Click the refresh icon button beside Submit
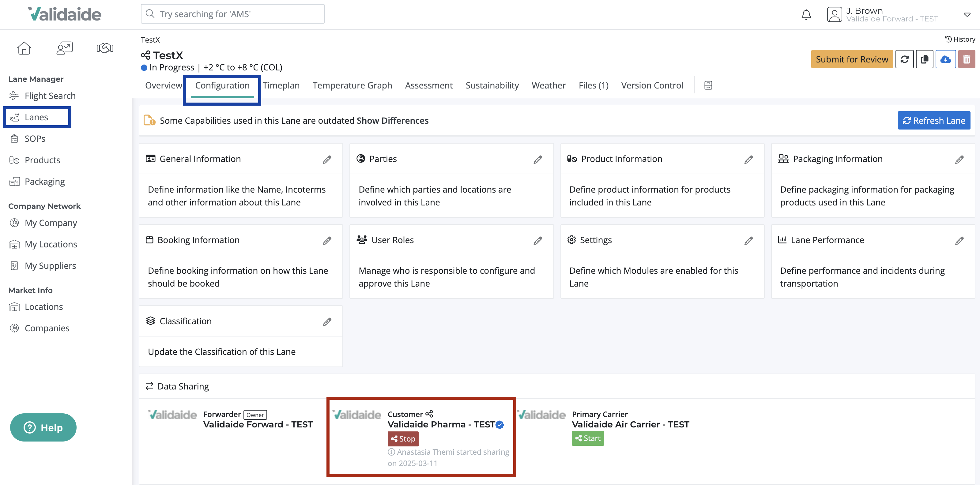 coord(904,59)
